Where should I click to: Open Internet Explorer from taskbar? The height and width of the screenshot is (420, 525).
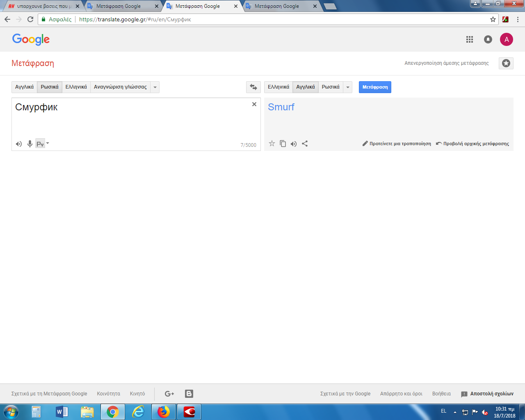pyautogui.click(x=138, y=412)
